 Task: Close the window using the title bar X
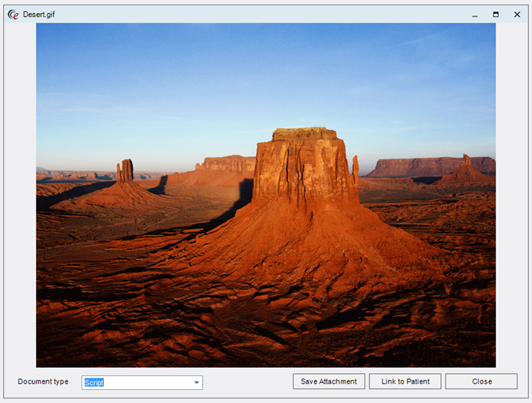coord(517,14)
